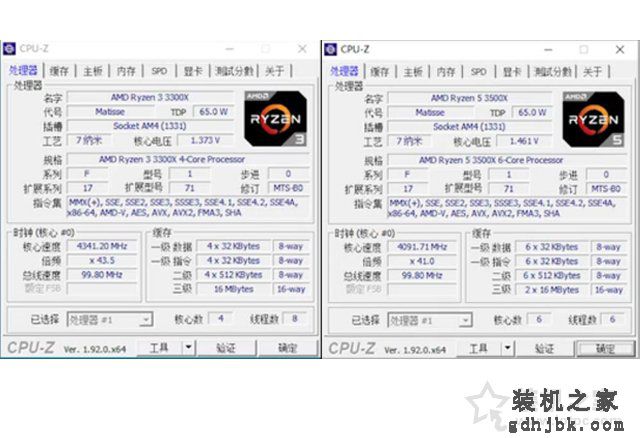Open 缓存 tab in right CPU-Z window
The image size is (640, 438).
pyautogui.click(x=380, y=72)
